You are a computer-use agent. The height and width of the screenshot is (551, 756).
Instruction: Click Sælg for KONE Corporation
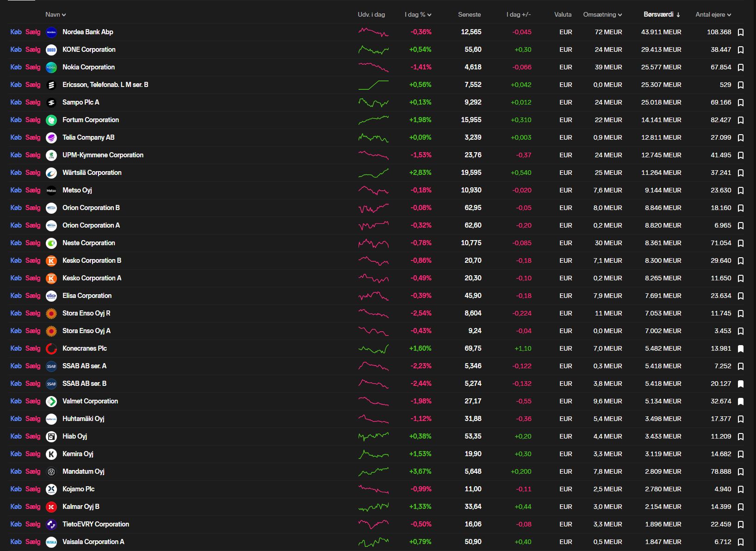pos(33,50)
